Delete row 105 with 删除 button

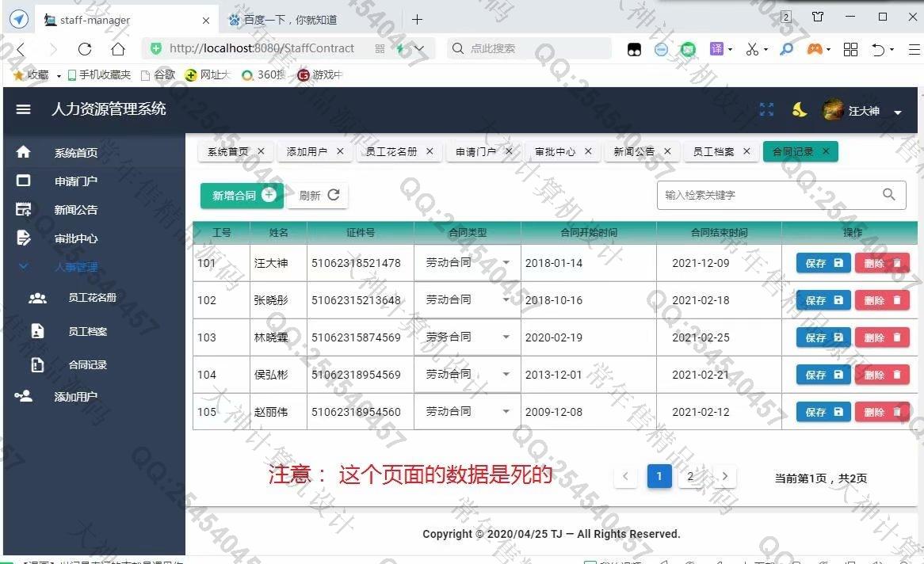tap(882, 412)
